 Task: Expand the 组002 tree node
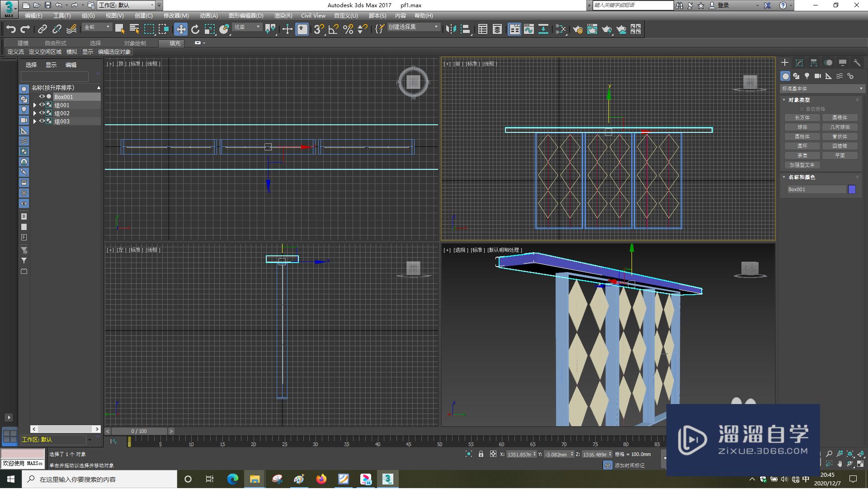[35, 113]
